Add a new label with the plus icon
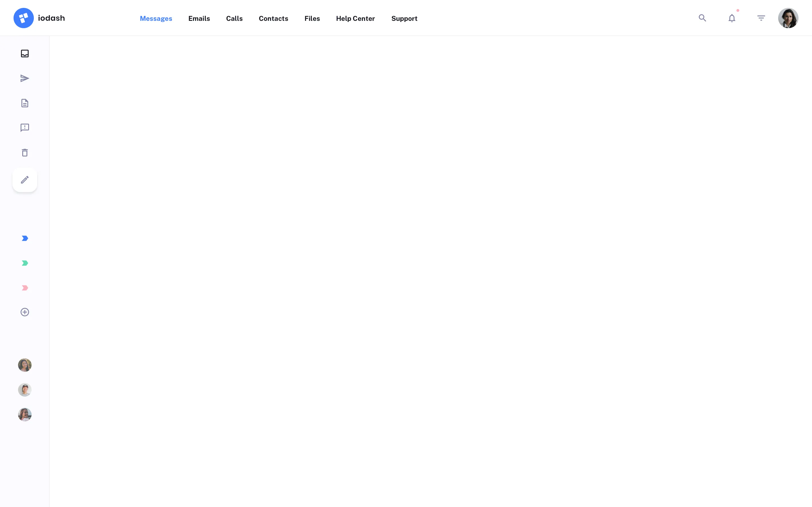Image resolution: width=812 pixels, height=507 pixels. tap(25, 312)
